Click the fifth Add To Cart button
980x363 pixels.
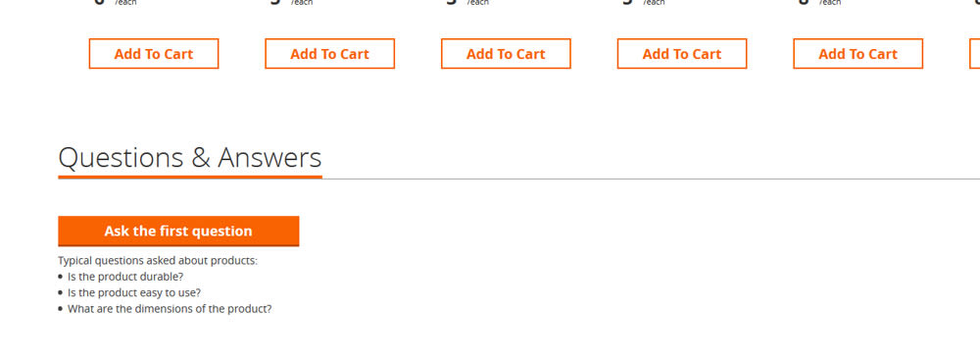(858, 54)
